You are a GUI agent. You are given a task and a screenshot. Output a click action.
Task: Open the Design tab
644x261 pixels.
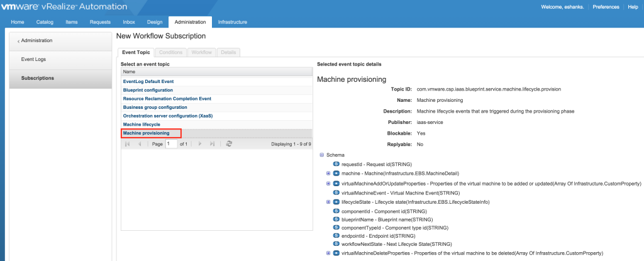coord(155,22)
